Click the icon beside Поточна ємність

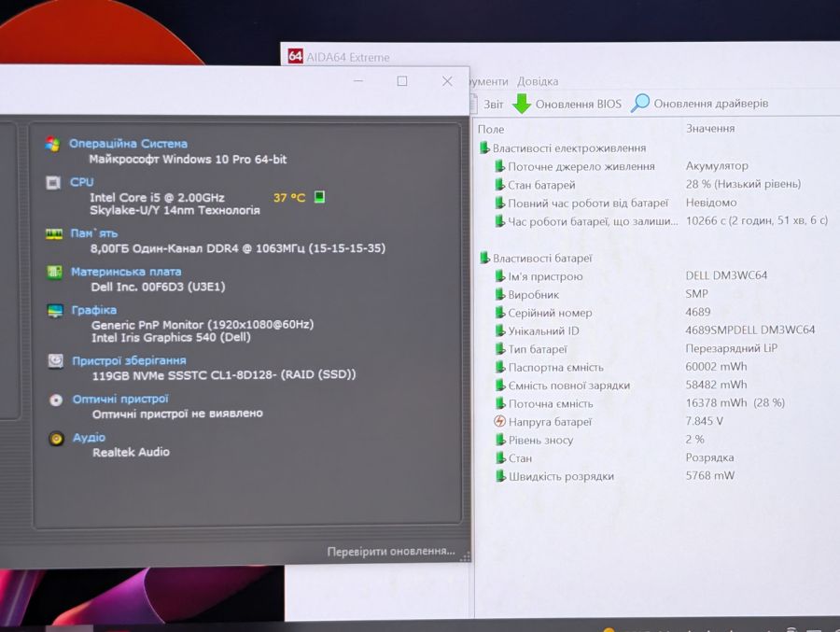(x=500, y=403)
